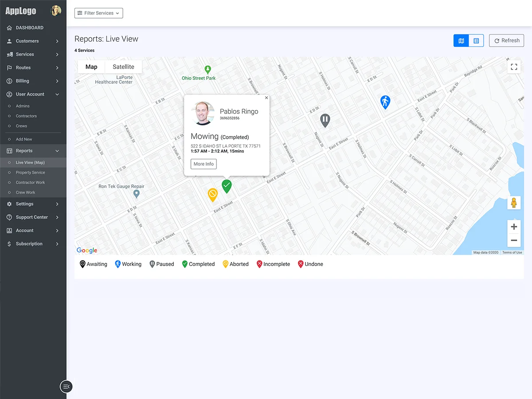Click the AppLogo logo
The image size is (532, 399).
21,11
